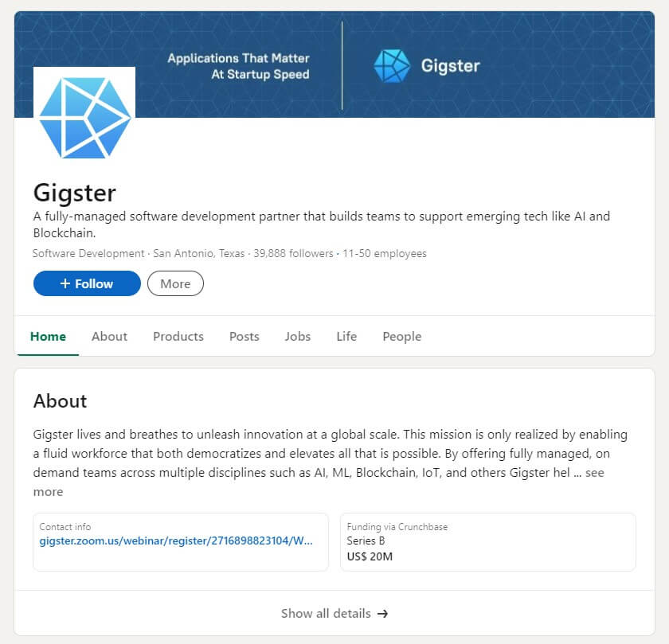The width and height of the screenshot is (669, 644).
Task: Open the About tab
Action: coord(109,337)
